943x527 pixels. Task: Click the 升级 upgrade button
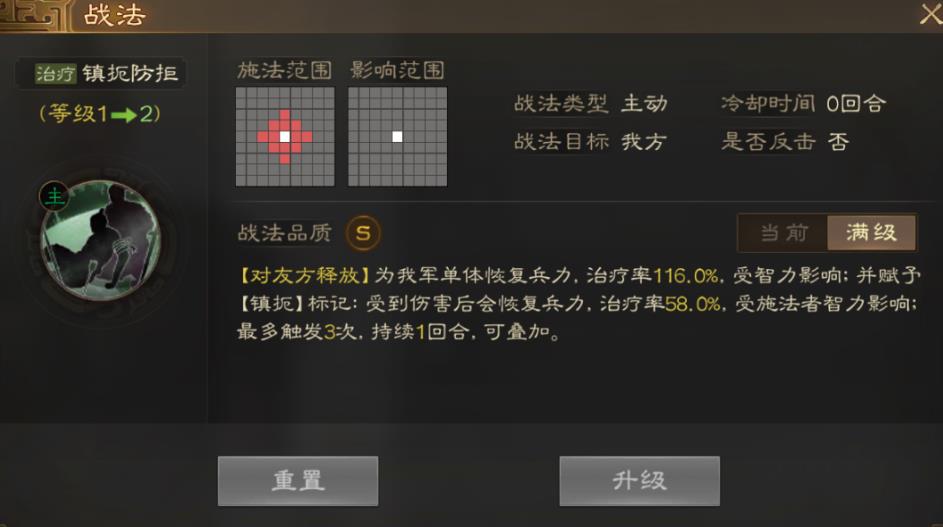(x=639, y=481)
